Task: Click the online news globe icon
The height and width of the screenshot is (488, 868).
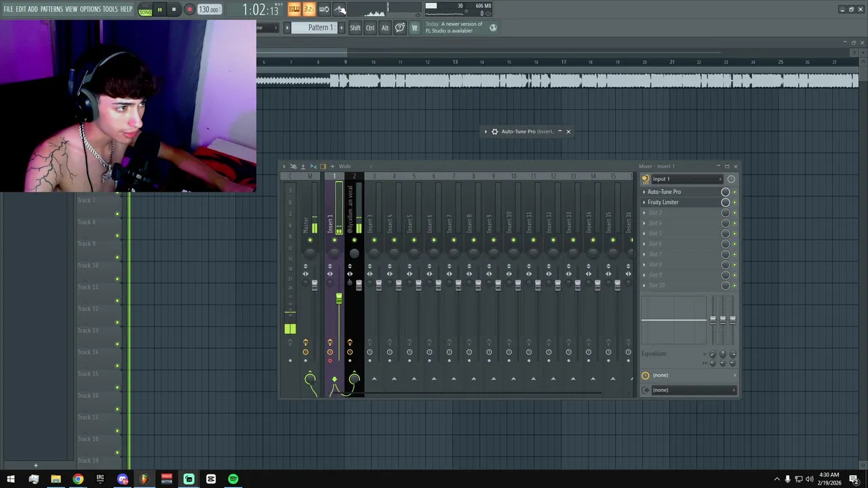Action: 493,28
